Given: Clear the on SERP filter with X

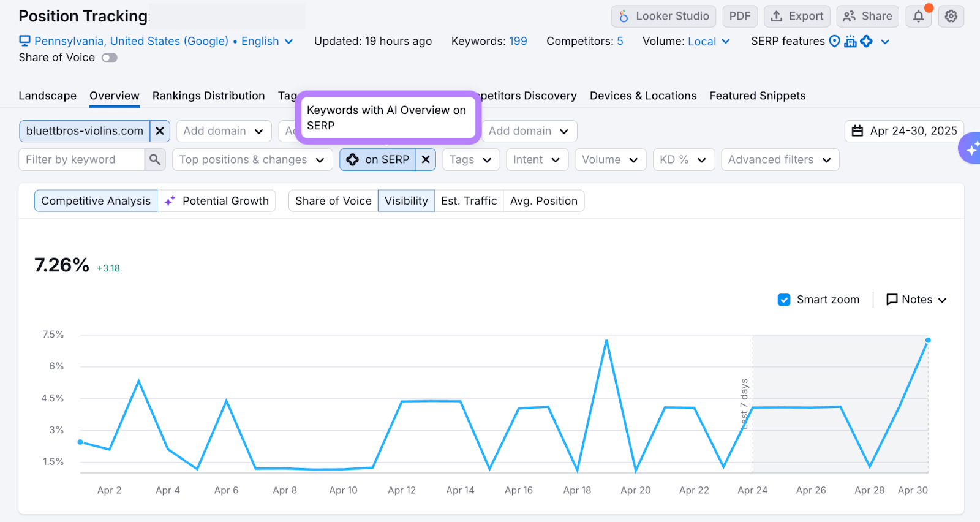Looking at the screenshot, I should click(x=426, y=160).
